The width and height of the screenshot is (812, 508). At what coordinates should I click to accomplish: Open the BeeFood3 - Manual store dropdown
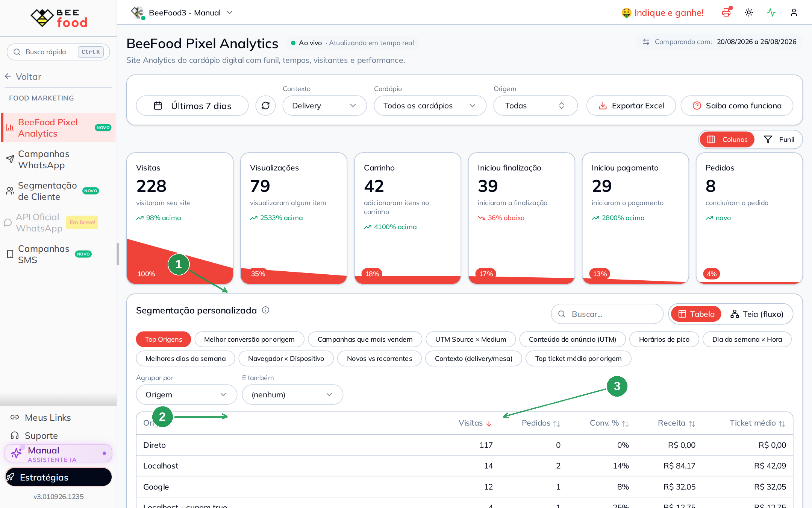coord(182,13)
